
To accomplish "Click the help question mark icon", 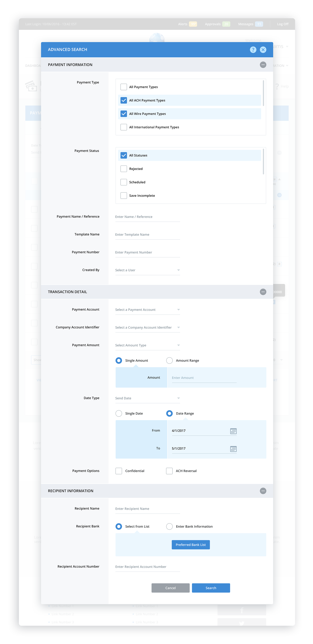I will 253,50.
